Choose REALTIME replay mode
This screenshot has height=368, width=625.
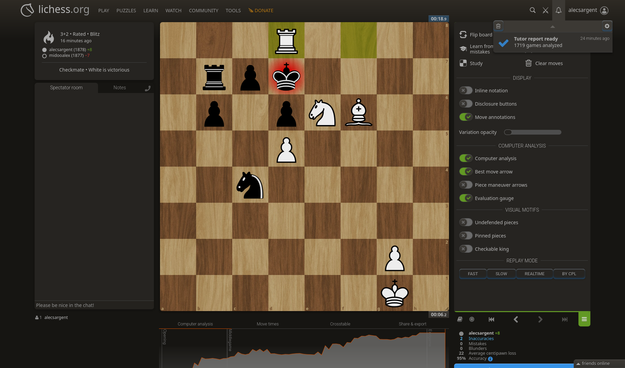click(535, 274)
